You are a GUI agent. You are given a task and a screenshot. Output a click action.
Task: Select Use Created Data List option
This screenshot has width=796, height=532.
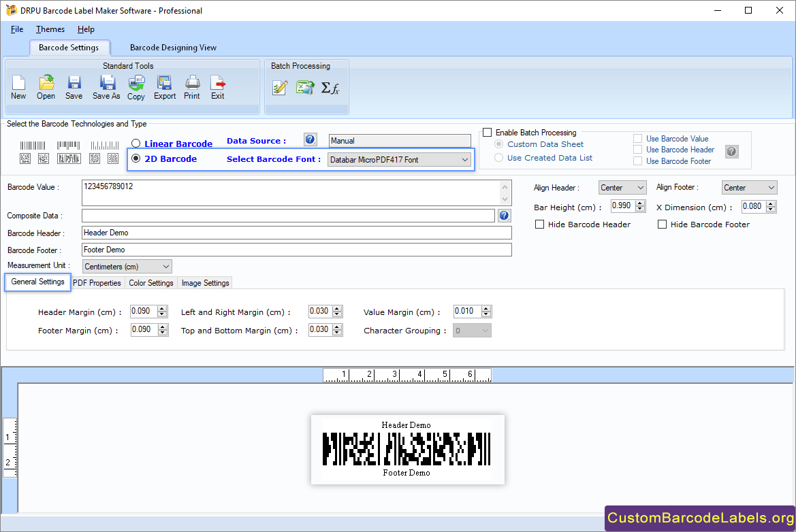pyautogui.click(x=498, y=158)
